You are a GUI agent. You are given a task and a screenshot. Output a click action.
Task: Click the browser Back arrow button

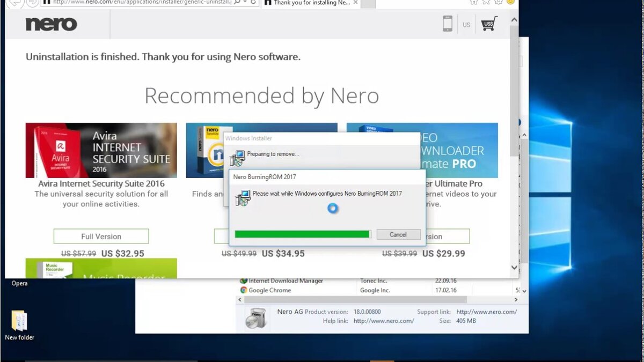point(15,2)
